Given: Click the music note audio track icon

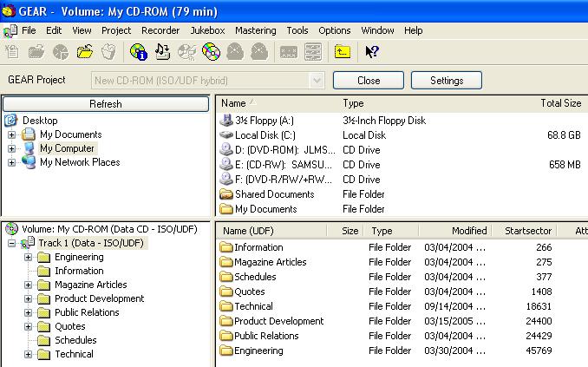Looking at the screenshot, I should (x=162, y=51).
